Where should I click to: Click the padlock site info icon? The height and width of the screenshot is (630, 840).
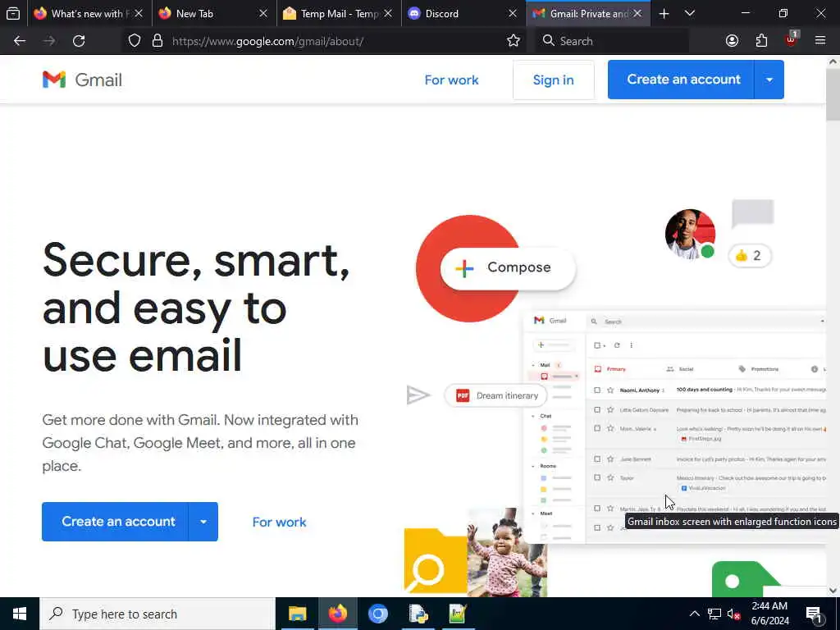pyautogui.click(x=157, y=41)
